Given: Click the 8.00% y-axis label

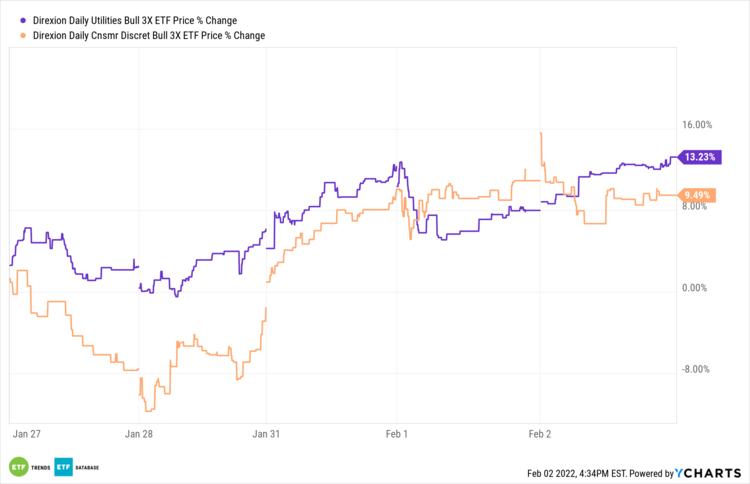Looking at the screenshot, I should point(695,207).
